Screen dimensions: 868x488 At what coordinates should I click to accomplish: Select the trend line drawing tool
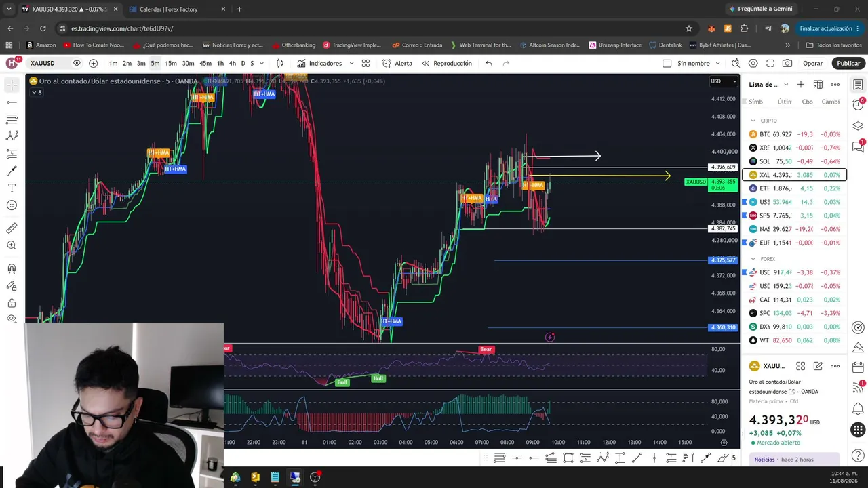(x=12, y=102)
